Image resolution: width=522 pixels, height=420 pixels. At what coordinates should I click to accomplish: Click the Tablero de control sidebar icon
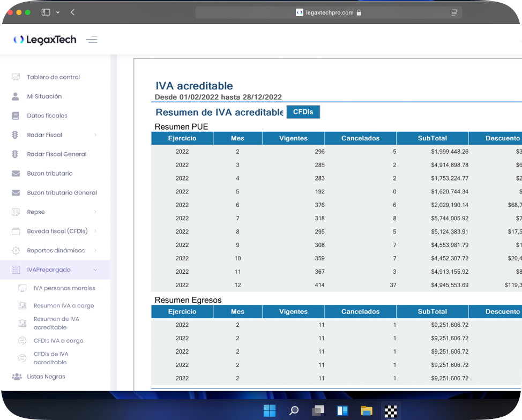point(16,77)
